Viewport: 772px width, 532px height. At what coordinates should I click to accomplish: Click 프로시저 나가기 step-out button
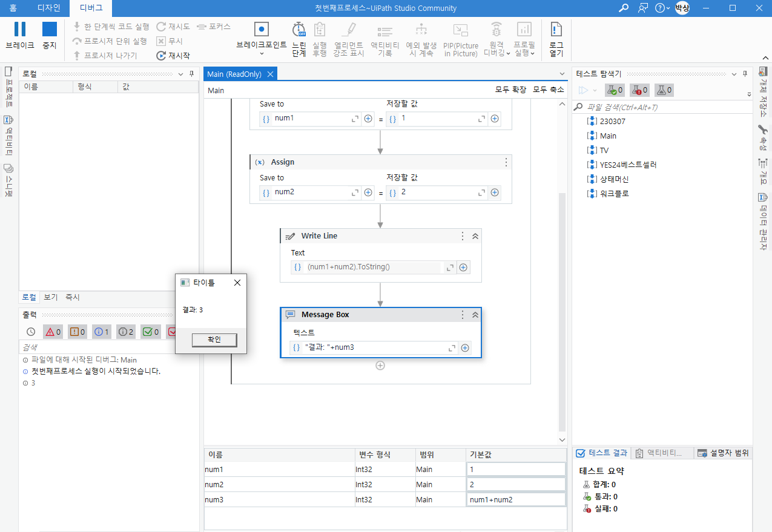pyautogui.click(x=106, y=56)
